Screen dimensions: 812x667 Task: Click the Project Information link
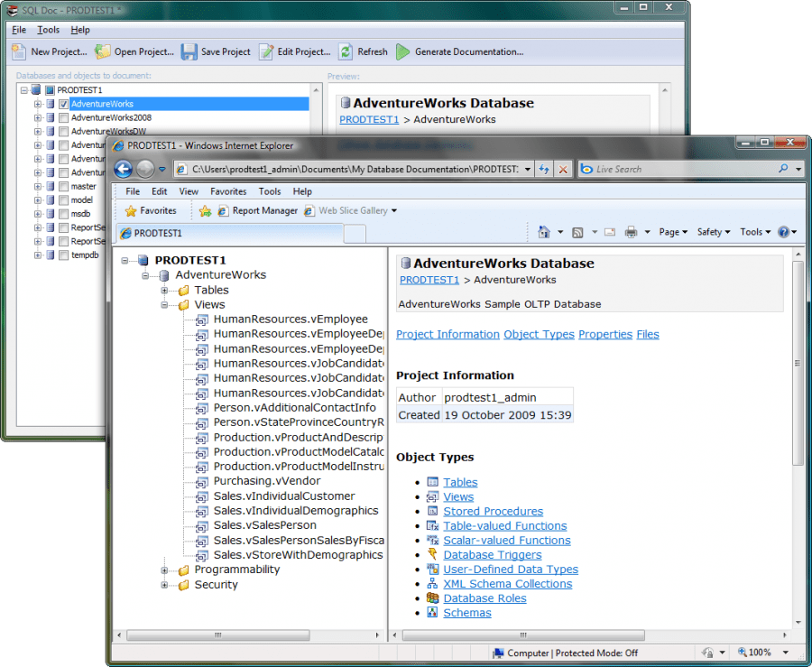coord(448,335)
